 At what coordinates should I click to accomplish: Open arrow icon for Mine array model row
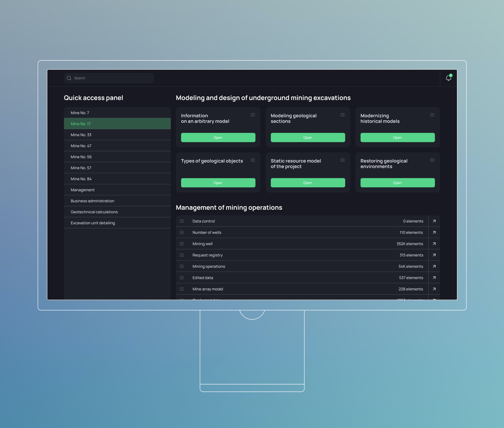tap(434, 289)
